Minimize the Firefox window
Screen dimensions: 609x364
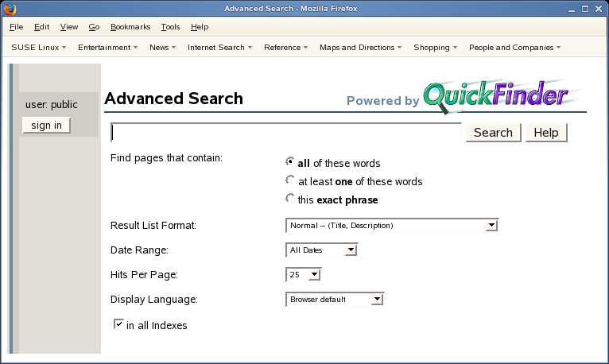[x=572, y=9]
